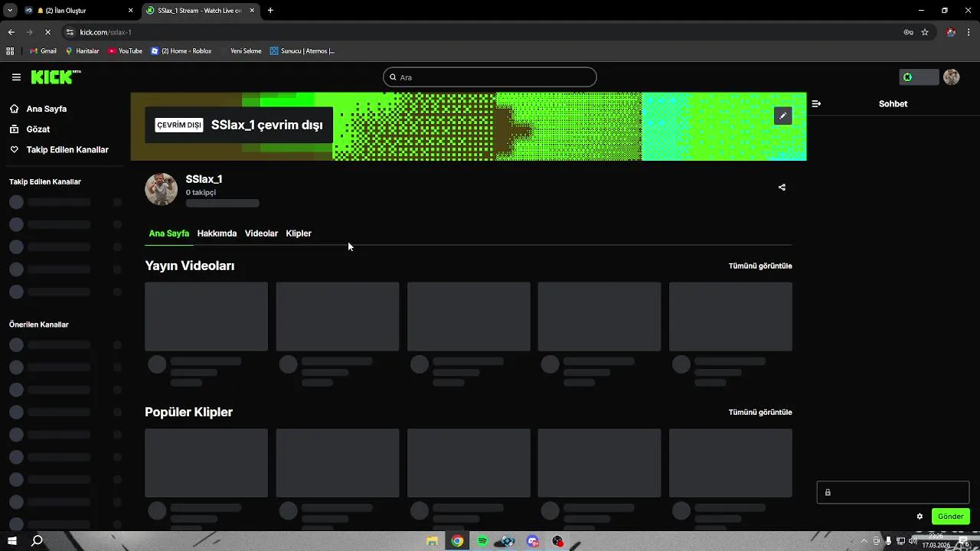Open the Home - Roblox bookmark
Image resolution: width=980 pixels, height=551 pixels.
181,51
